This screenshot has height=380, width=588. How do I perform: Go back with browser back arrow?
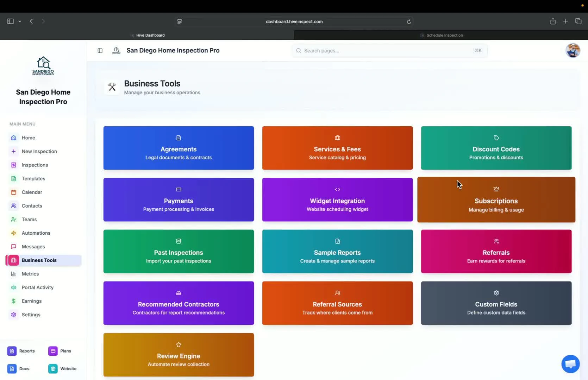31,21
